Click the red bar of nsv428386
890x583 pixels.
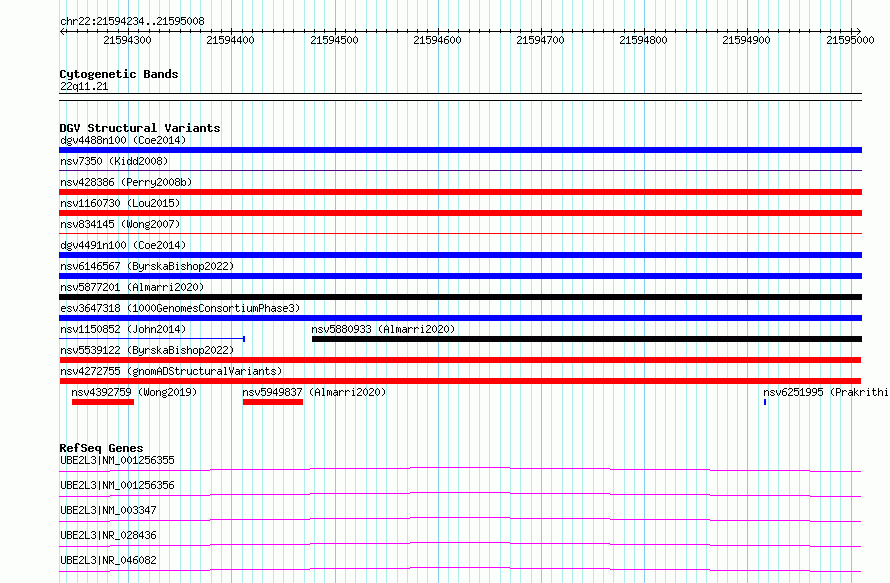(x=460, y=192)
